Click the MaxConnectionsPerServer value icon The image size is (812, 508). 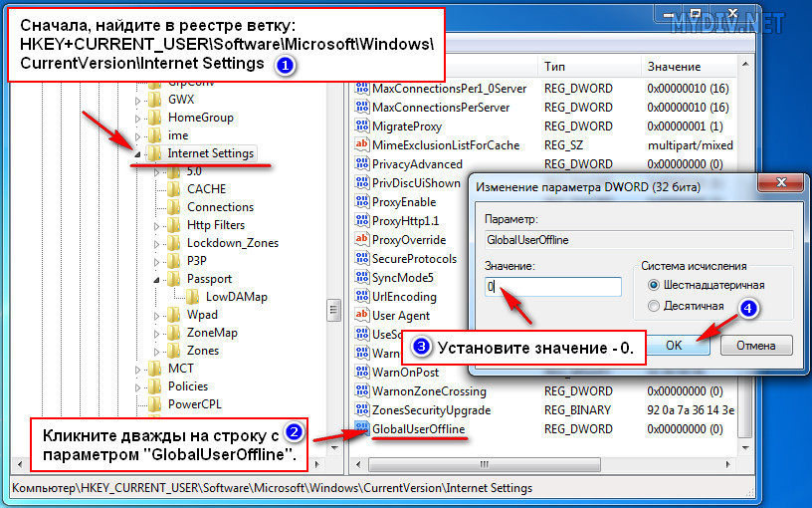pyautogui.click(x=362, y=108)
